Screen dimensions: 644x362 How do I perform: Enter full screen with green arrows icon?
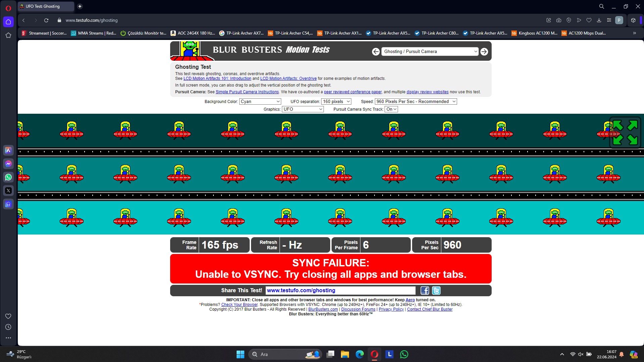(625, 132)
